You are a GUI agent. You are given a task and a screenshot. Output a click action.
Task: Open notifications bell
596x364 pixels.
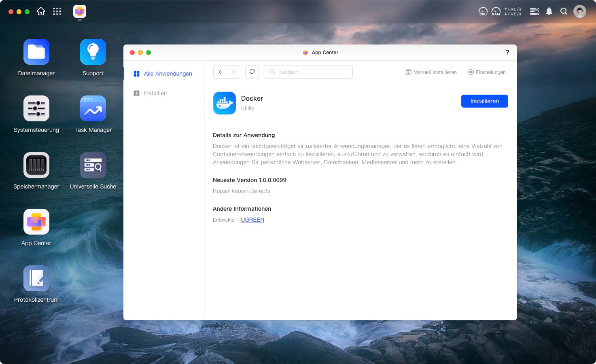click(549, 11)
